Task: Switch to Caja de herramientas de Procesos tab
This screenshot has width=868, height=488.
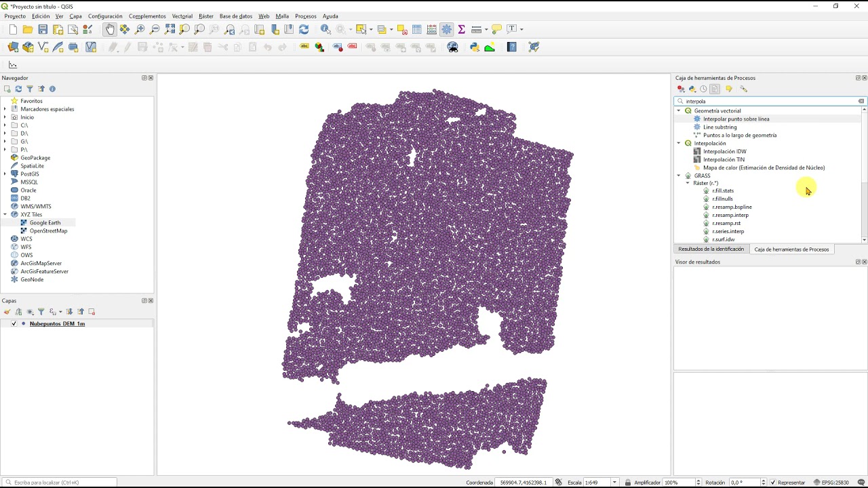Action: point(791,249)
